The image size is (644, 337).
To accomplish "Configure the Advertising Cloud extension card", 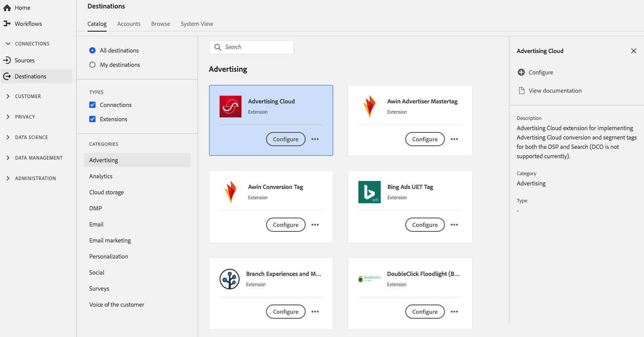I will (x=286, y=139).
